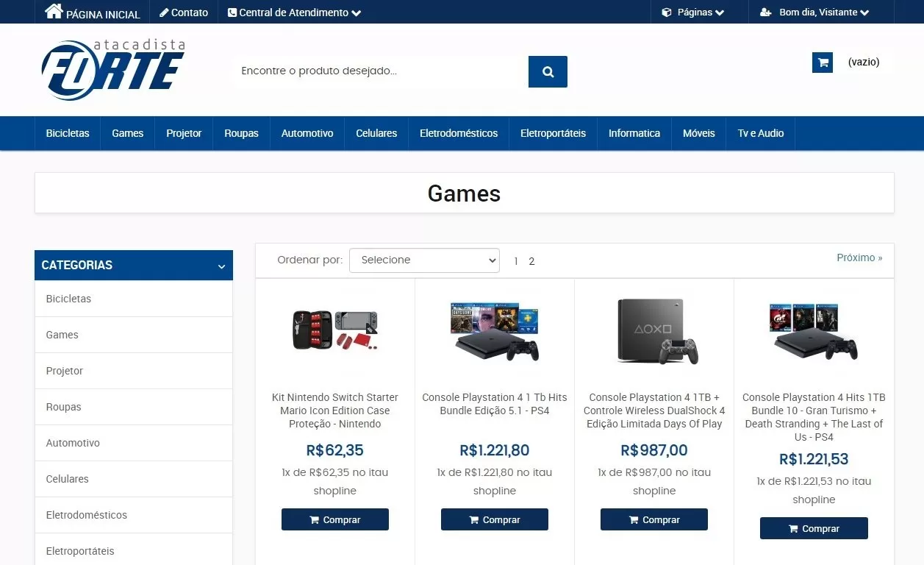Click the (vazio) cart status text
The image size is (924, 565).
tap(864, 62)
